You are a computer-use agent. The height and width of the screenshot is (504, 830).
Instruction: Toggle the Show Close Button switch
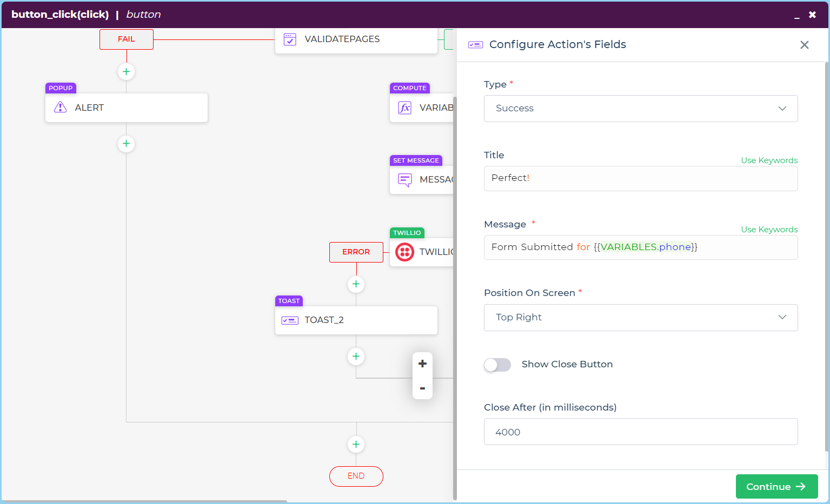(497, 365)
